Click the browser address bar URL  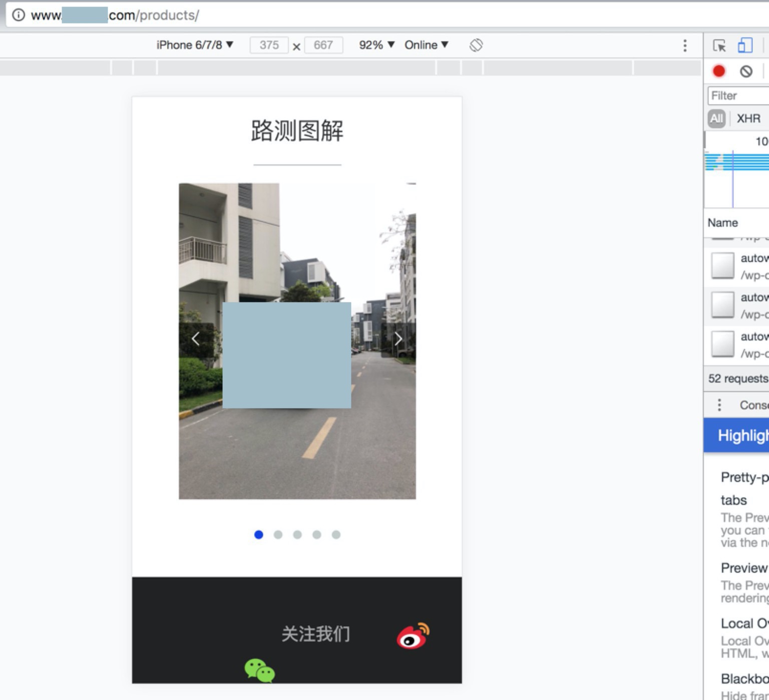[x=115, y=15]
